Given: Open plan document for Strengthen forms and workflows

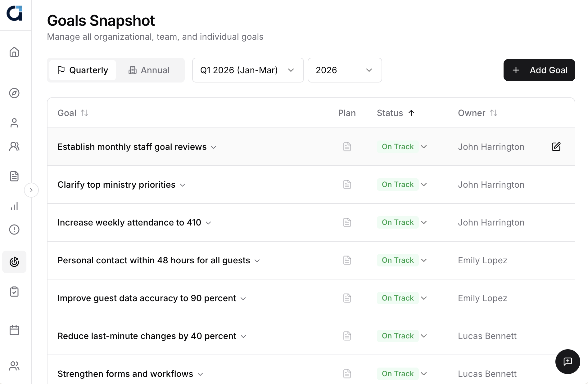Looking at the screenshot, I should point(347,374).
